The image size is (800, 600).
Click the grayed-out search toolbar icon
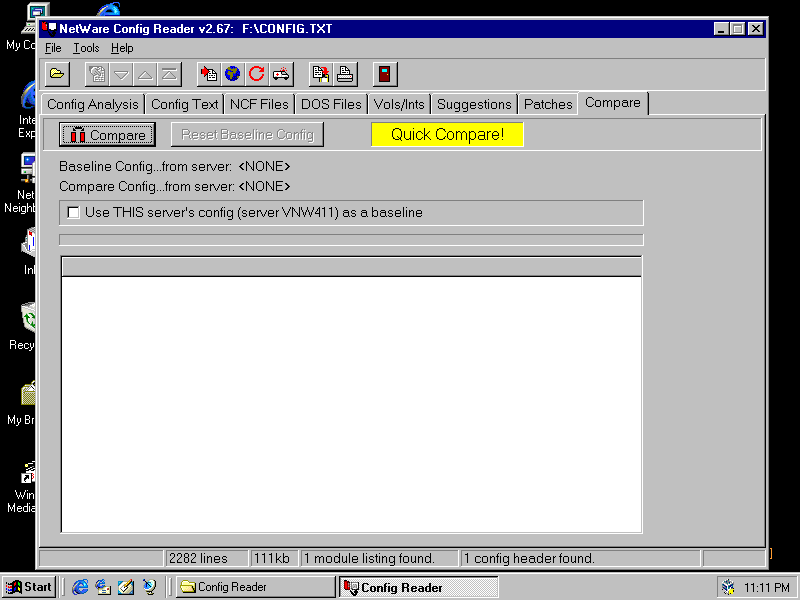(x=97, y=74)
